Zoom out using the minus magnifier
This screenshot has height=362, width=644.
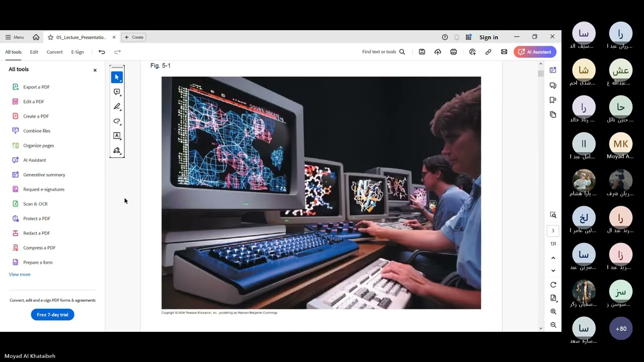point(553,325)
